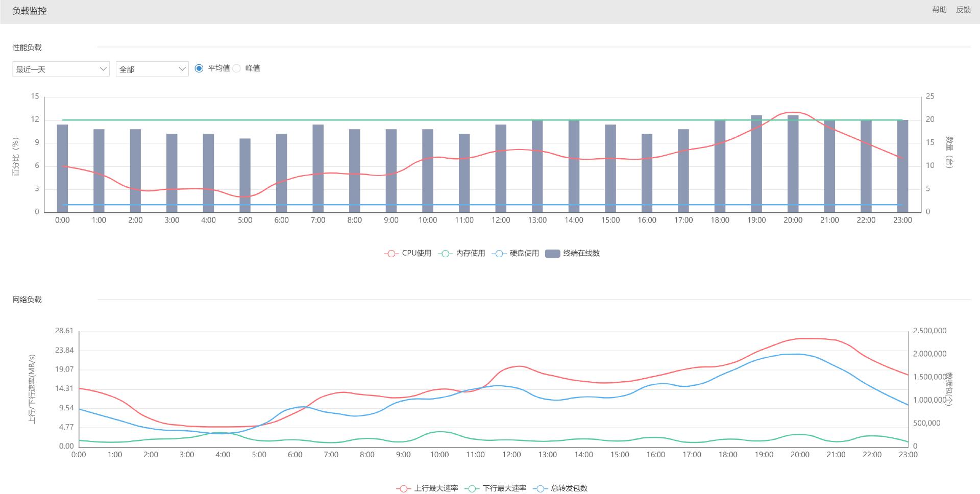The height and width of the screenshot is (494, 980).
Task: Click the 内存使用 legend text label
Action: point(470,254)
